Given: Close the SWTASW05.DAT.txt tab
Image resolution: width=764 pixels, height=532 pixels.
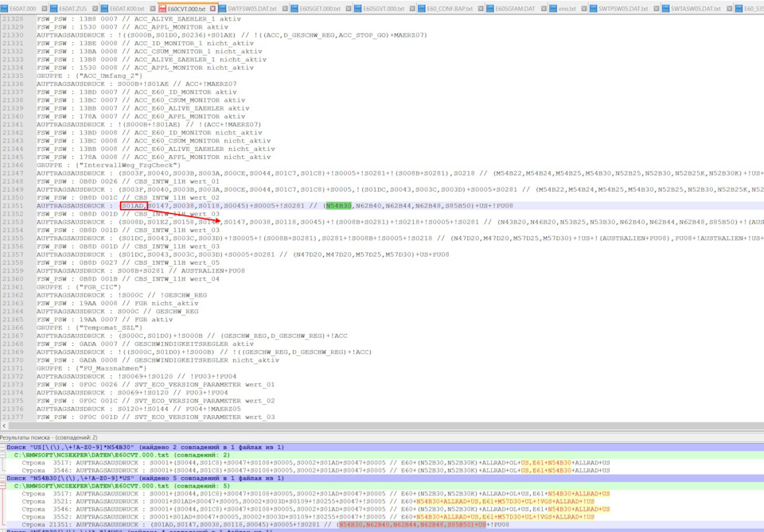Looking at the screenshot, I should pyautogui.click(x=729, y=9).
